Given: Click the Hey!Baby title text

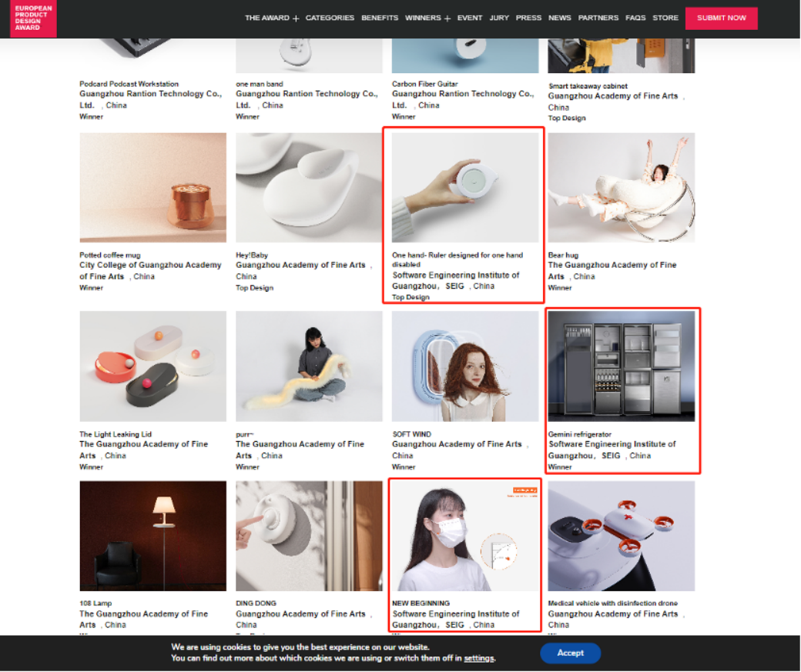Looking at the screenshot, I should click(x=251, y=255).
